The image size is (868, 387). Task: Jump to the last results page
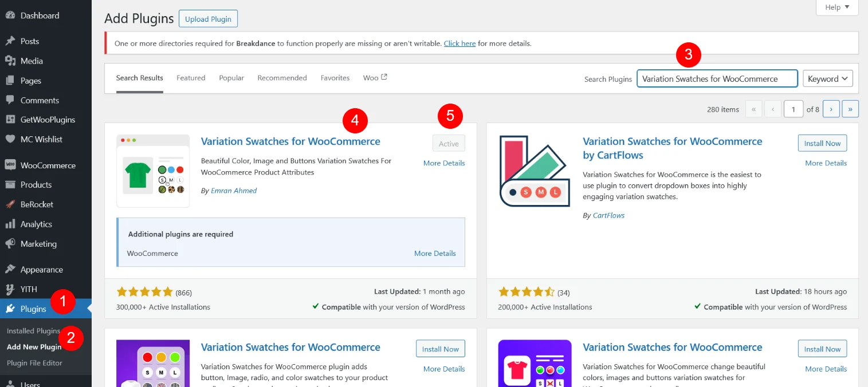tap(850, 109)
